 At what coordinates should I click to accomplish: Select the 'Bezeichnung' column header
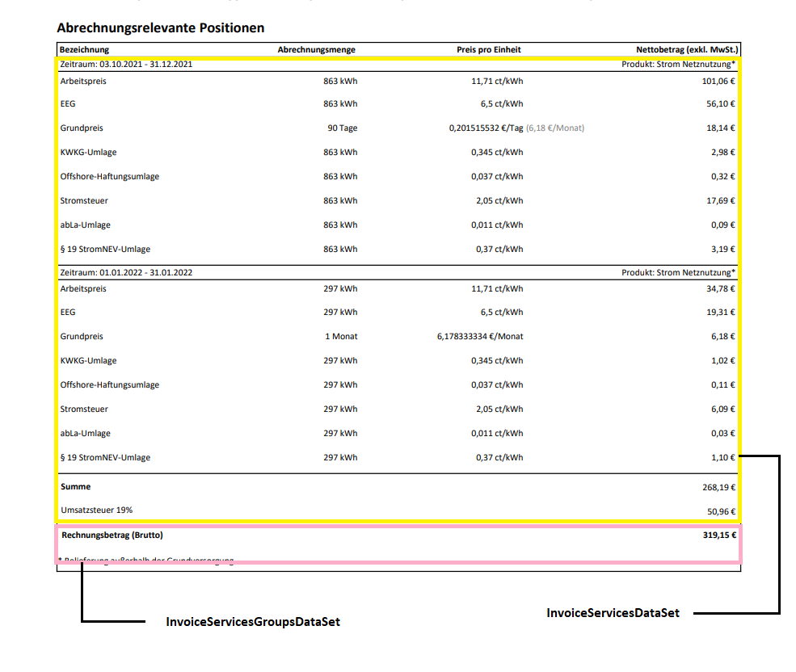pyautogui.click(x=84, y=50)
